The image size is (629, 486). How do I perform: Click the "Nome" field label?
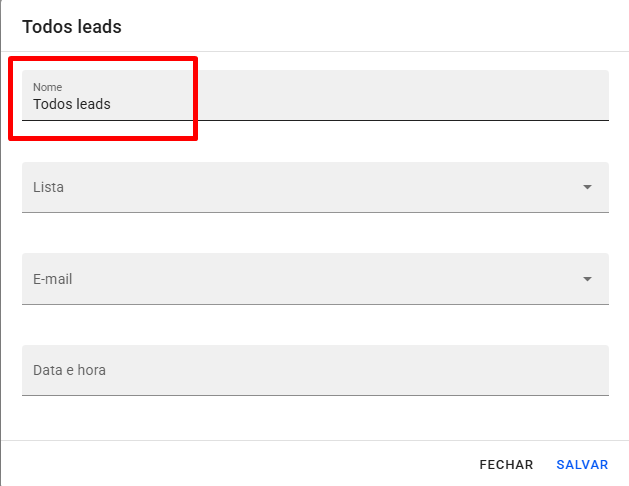pos(47,87)
